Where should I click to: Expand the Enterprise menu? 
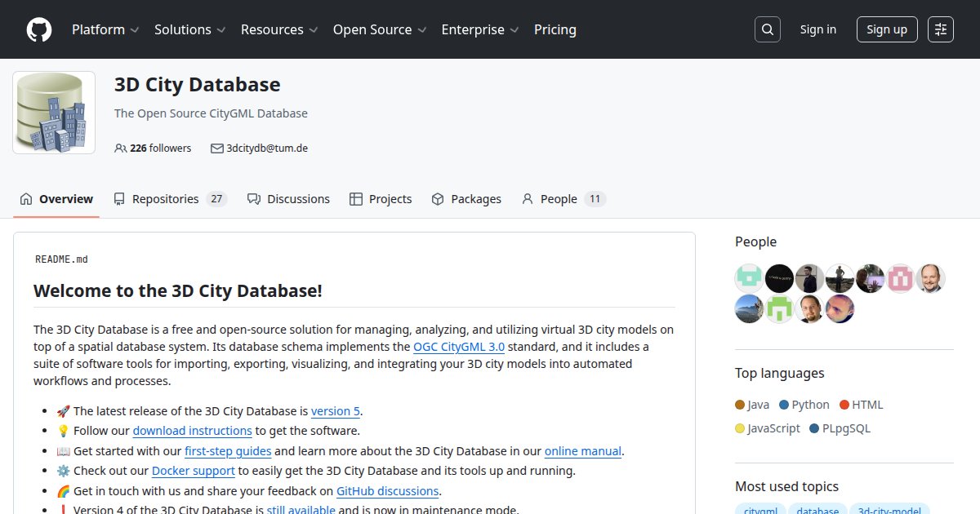click(480, 29)
